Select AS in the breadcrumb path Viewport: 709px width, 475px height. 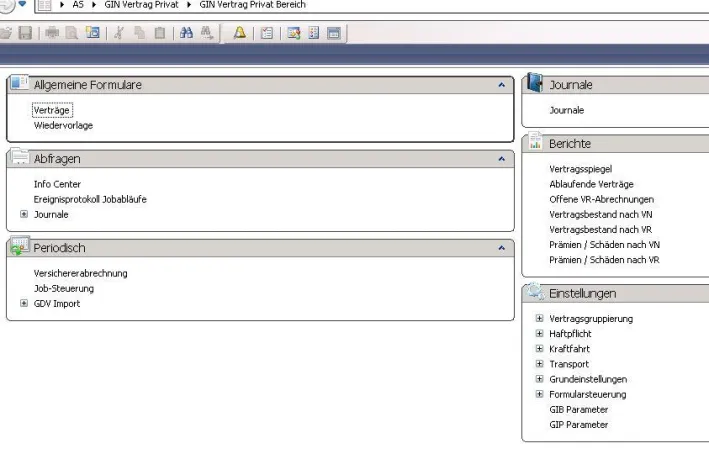tap(77, 5)
